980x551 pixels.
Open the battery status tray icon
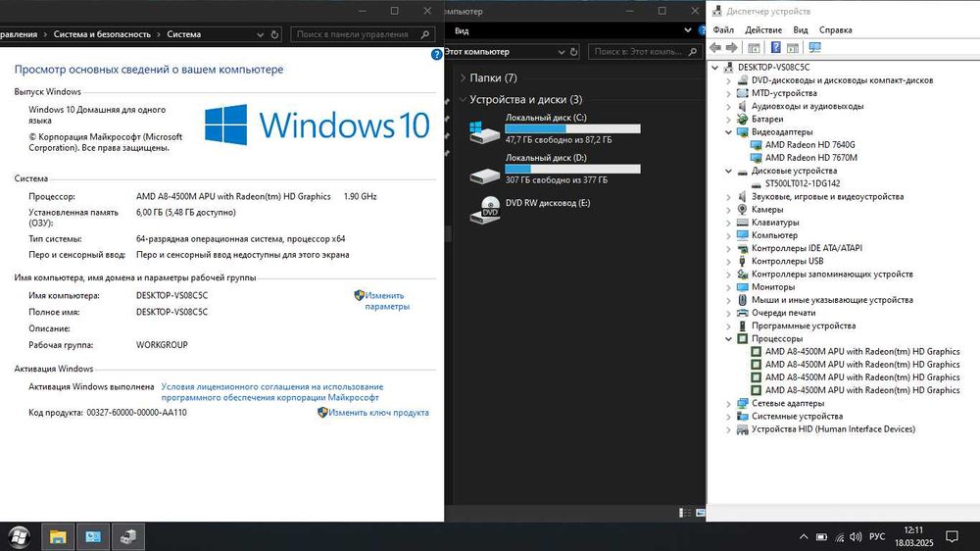coord(822,536)
